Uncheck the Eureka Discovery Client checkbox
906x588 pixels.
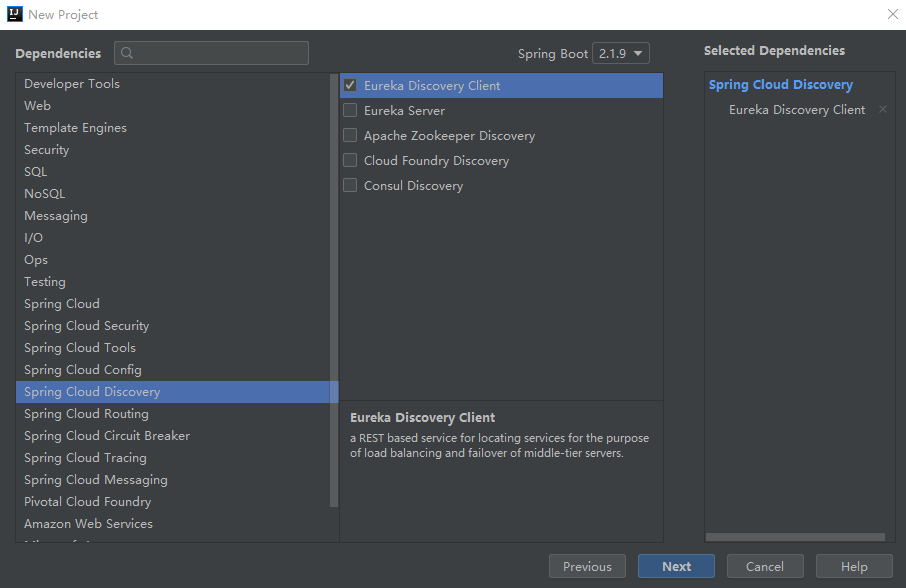[350, 86]
